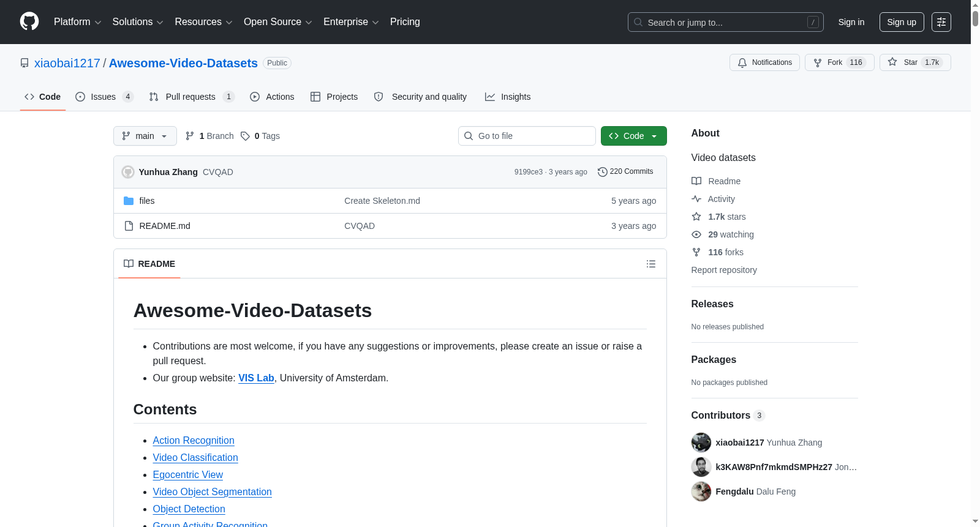Open the README outline list icon
Viewport: 980px width, 527px height.
651,264
